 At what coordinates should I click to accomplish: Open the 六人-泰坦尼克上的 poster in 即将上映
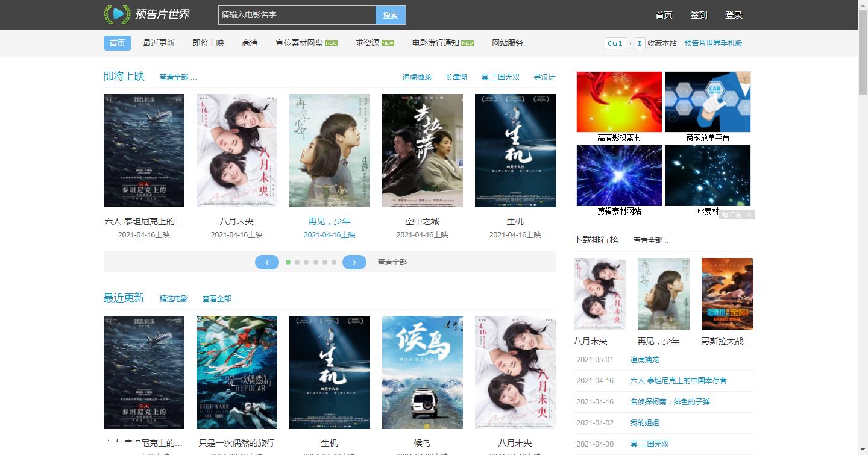[144, 151]
